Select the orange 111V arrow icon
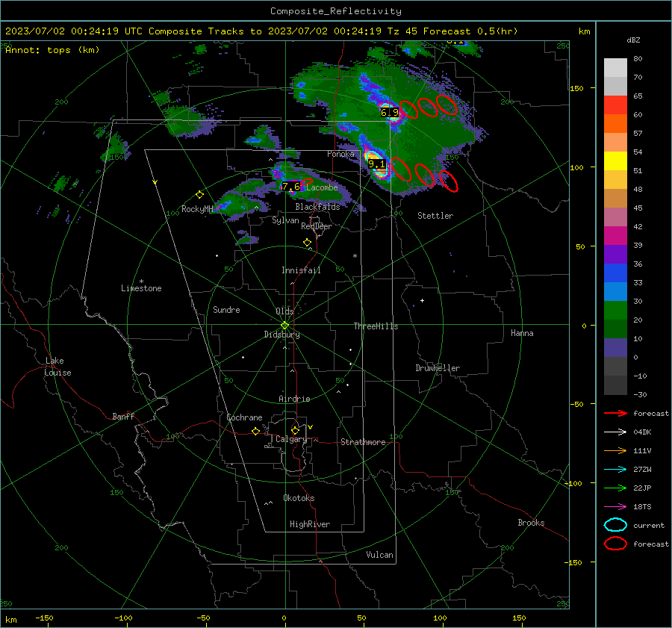The image size is (672, 628). (615, 450)
